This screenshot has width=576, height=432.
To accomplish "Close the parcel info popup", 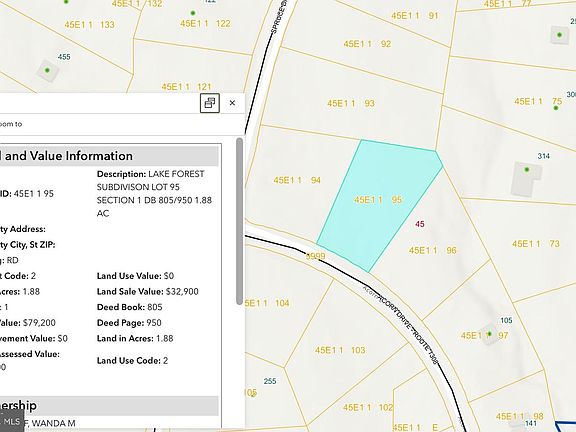I will point(232,103).
